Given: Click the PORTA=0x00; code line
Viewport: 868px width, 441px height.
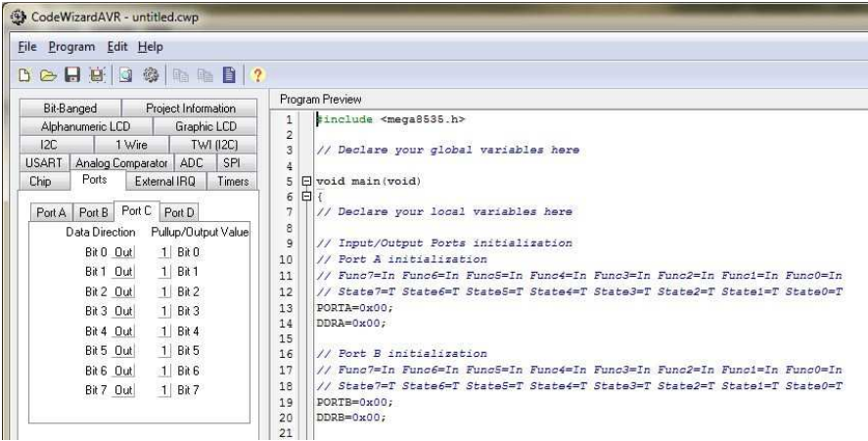Looking at the screenshot, I should coord(355,308).
